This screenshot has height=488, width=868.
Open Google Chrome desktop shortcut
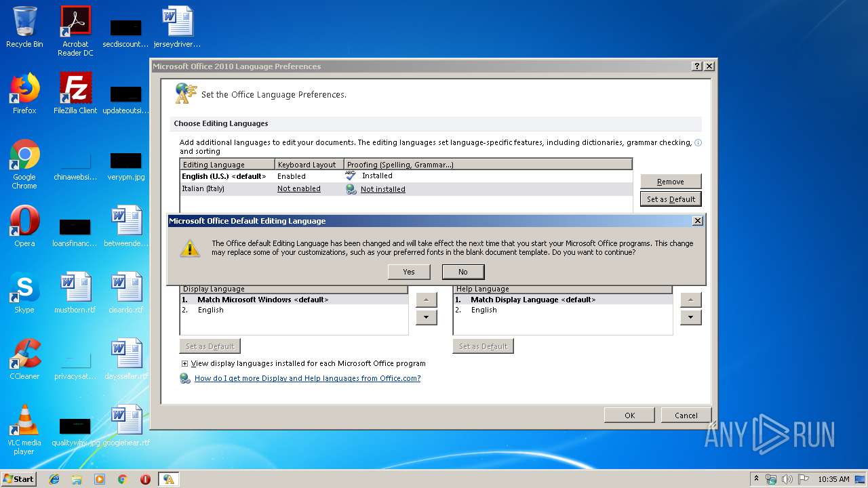pos(24,164)
